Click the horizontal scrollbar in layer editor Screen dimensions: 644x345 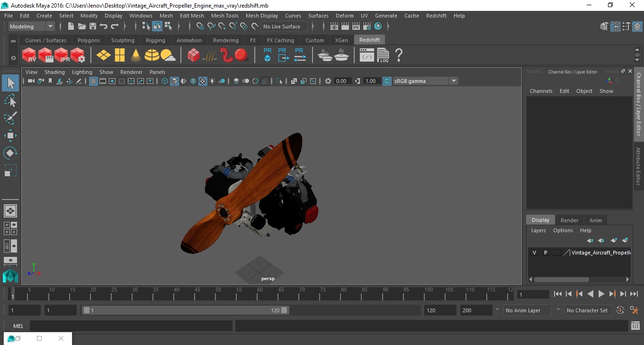coord(561,280)
